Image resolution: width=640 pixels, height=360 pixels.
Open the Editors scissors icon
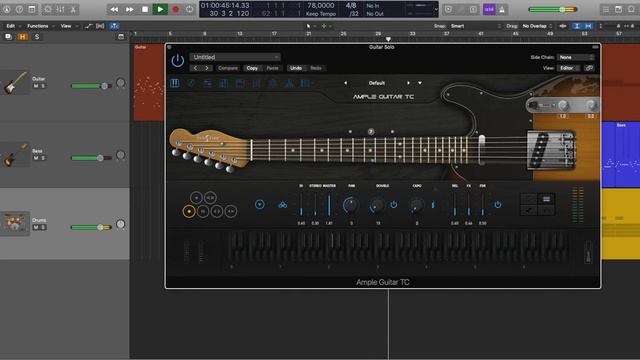tap(73, 9)
